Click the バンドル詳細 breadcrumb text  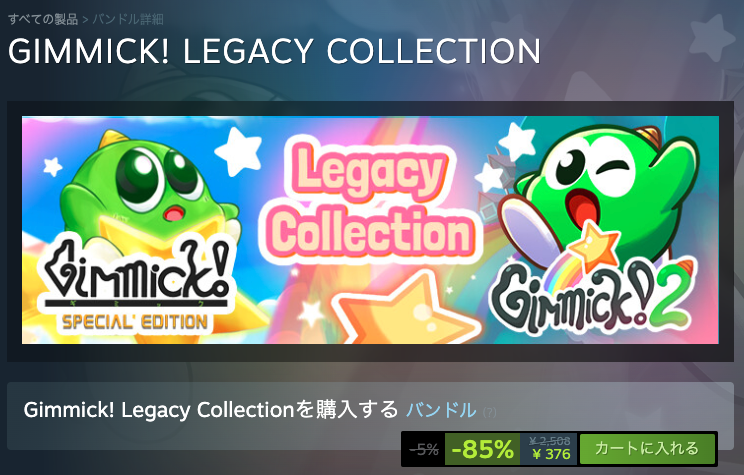tap(128, 19)
